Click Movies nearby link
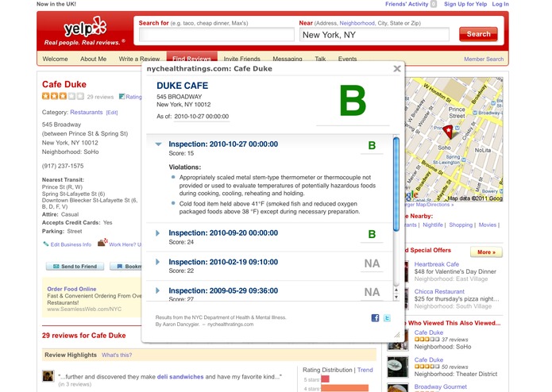The height and width of the screenshot is (392, 552). pos(487,225)
